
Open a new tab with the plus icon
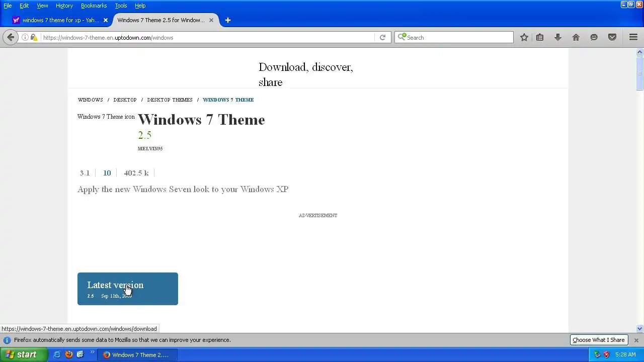tap(228, 20)
